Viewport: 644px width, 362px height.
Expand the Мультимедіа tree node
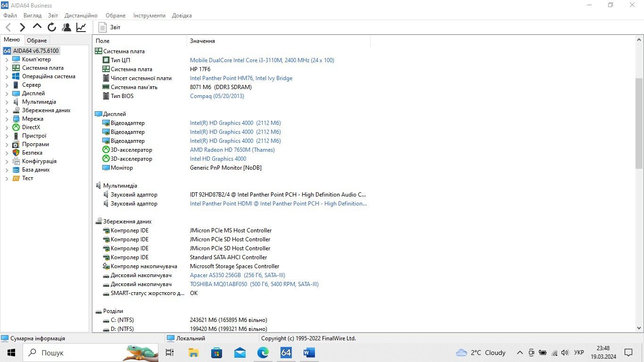[x=7, y=102]
